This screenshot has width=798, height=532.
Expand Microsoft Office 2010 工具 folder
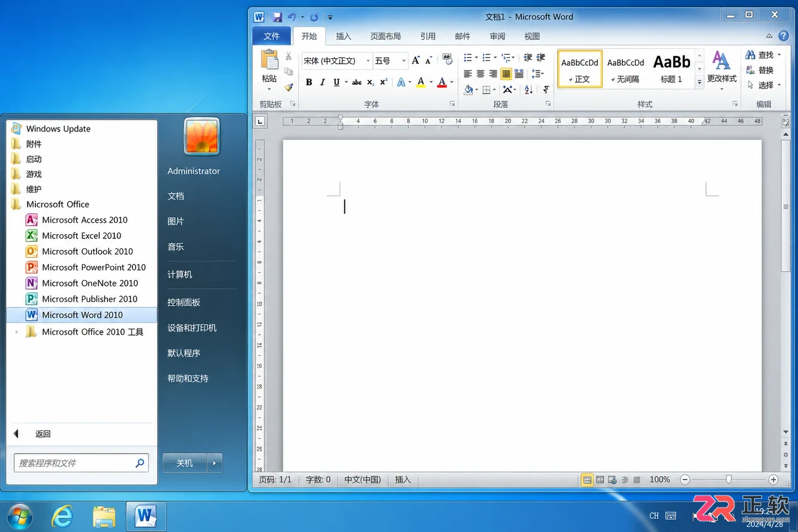tap(17, 332)
